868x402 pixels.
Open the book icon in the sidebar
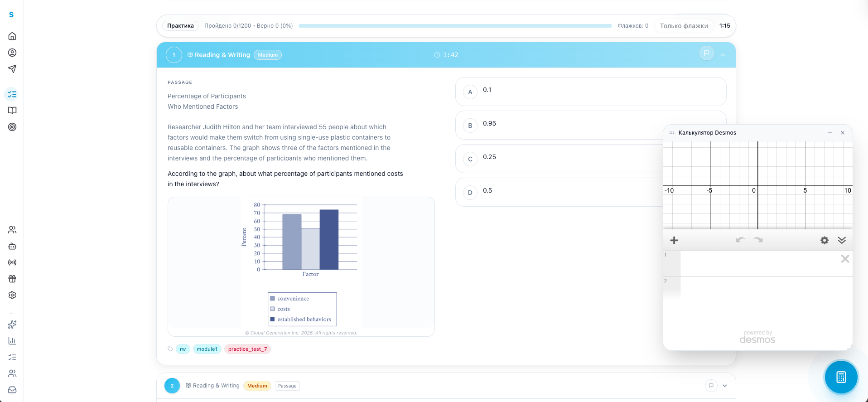[x=12, y=111]
